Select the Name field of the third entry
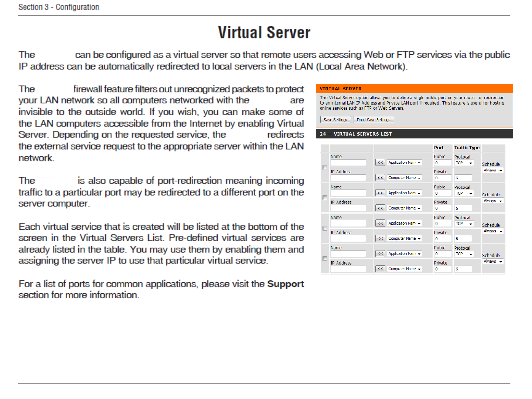 click(348, 223)
